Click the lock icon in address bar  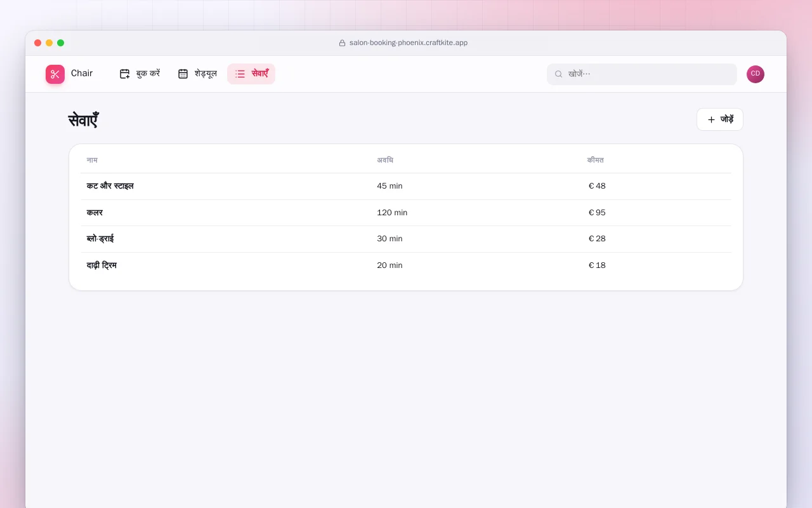343,43
